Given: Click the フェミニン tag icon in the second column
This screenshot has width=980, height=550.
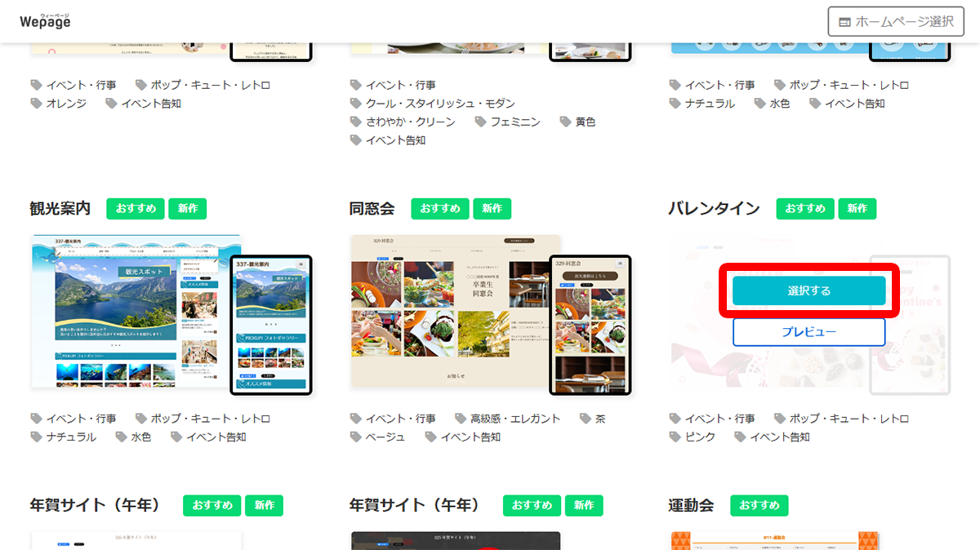Looking at the screenshot, I should (482, 121).
